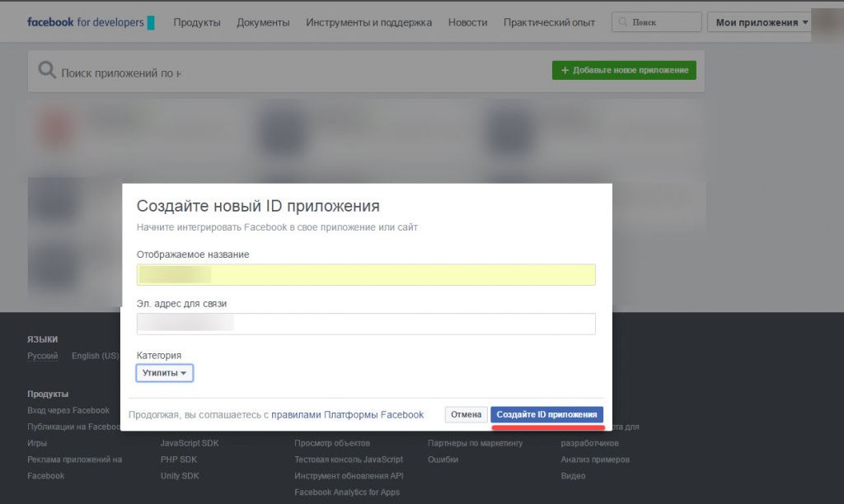Click the Отображаемое название field

click(366, 274)
